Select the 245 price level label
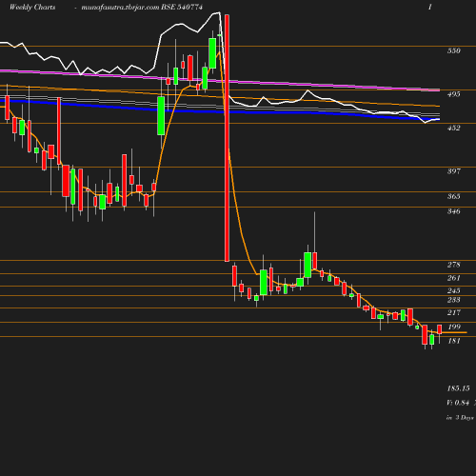Screen dimensions: 476x476 [x=453, y=290]
